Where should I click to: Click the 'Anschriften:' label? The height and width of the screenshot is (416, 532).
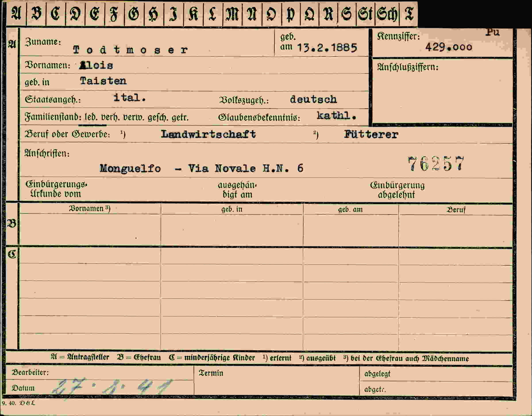pos(47,153)
